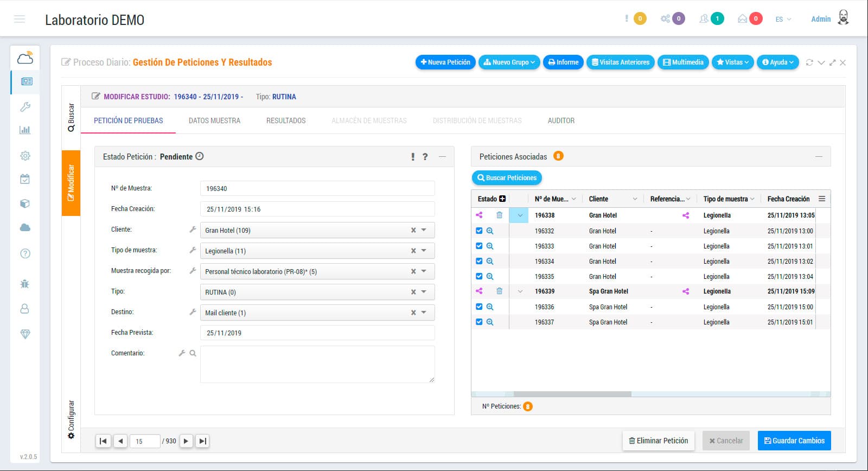The height and width of the screenshot is (471, 868).
Task: Click the cloud feed sidebar icon
Action: [25, 58]
